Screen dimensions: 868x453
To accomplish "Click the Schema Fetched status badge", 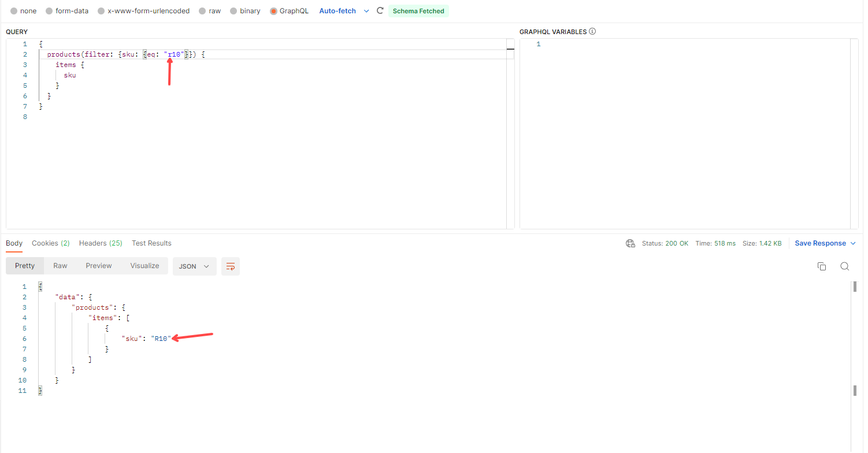I will click(418, 11).
